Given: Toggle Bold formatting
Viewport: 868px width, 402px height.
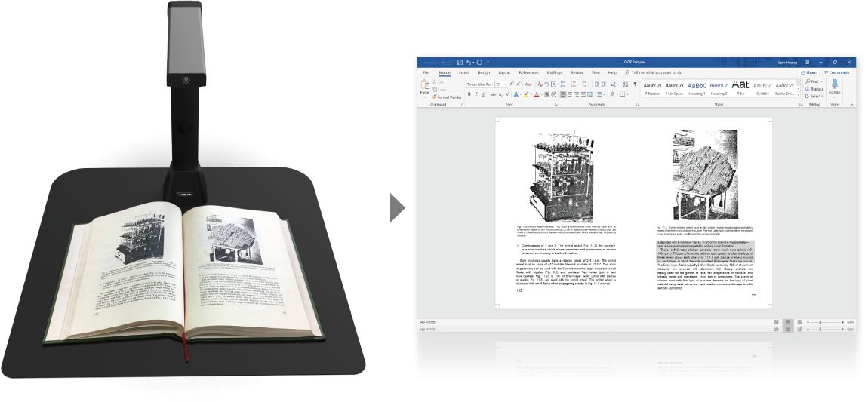Looking at the screenshot, I should 469,94.
